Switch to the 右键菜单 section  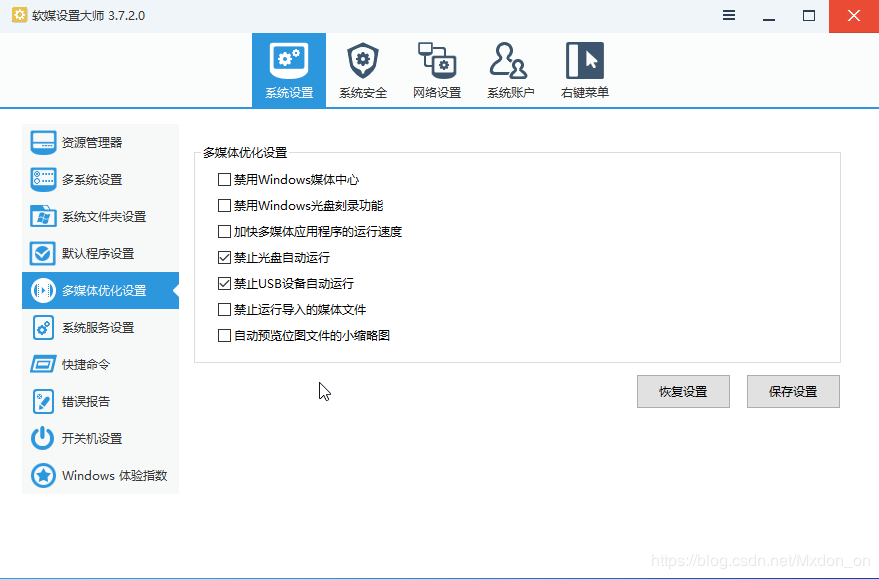point(584,68)
